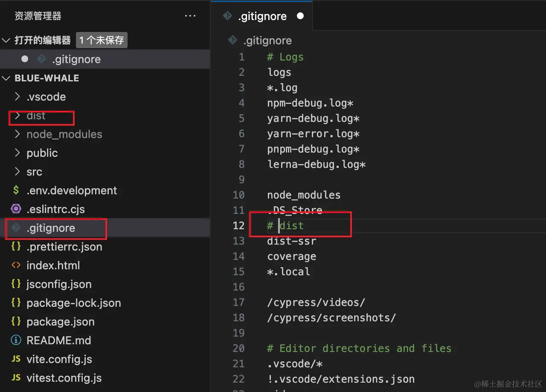Click the "/cypress/screenshots/" line

[x=332, y=318]
